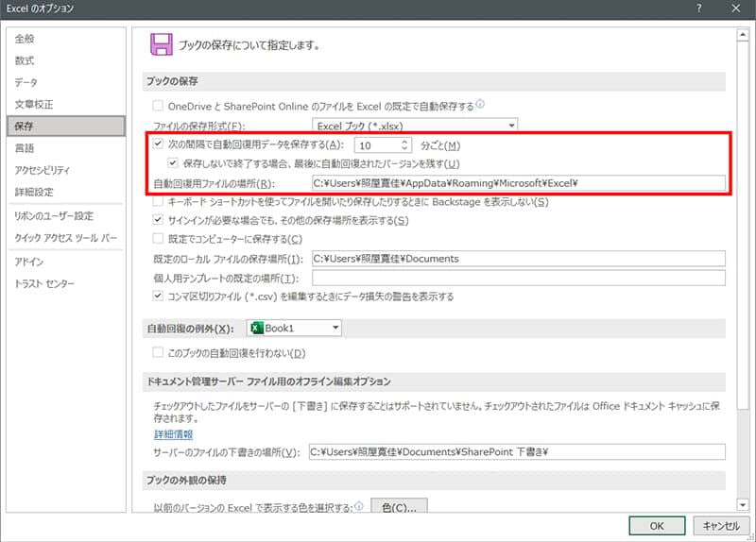Open リボンのユーザー設定 category

(x=54, y=216)
